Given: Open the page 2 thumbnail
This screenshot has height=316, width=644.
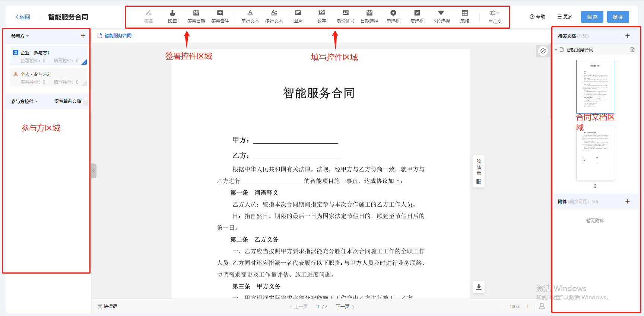Looking at the screenshot, I should (595, 154).
